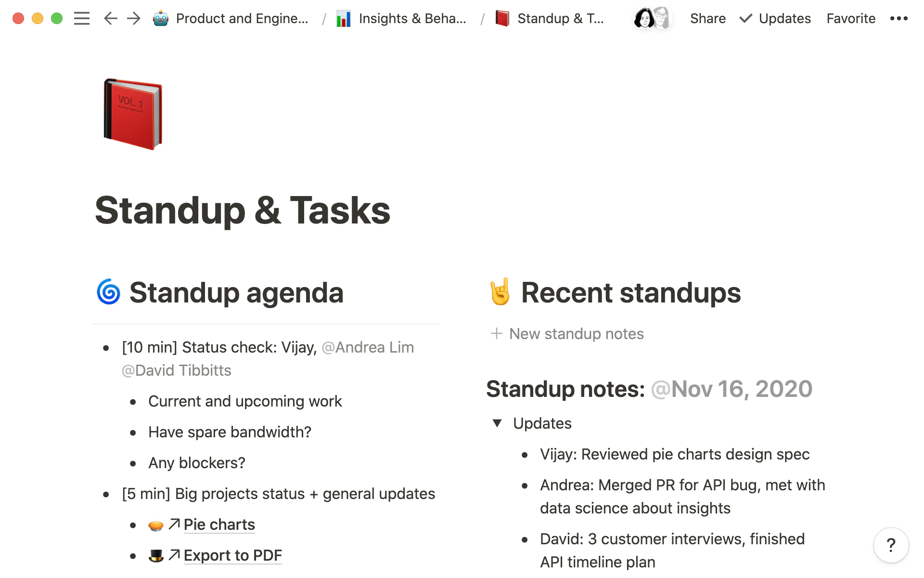Screen dimensions: 924x578
Task: Open the Pie charts page link
Action: click(x=219, y=525)
